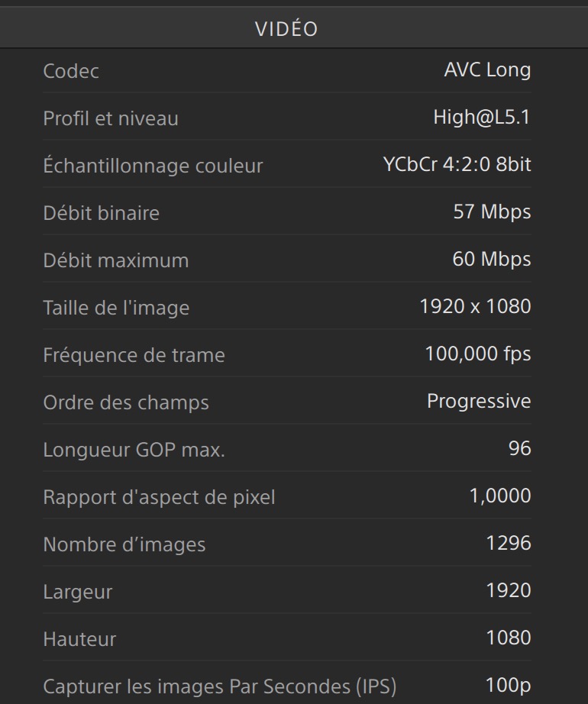Click the Rapport d'aspect de pixel label
Screen dimensions: 588x704
click(159, 498)
